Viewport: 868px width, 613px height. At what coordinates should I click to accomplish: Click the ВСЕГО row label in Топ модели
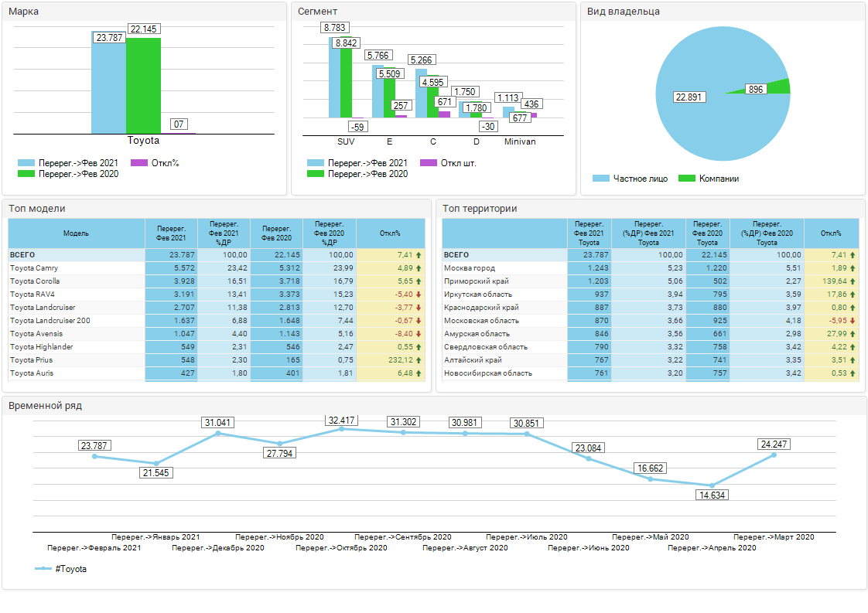[22, 255]
